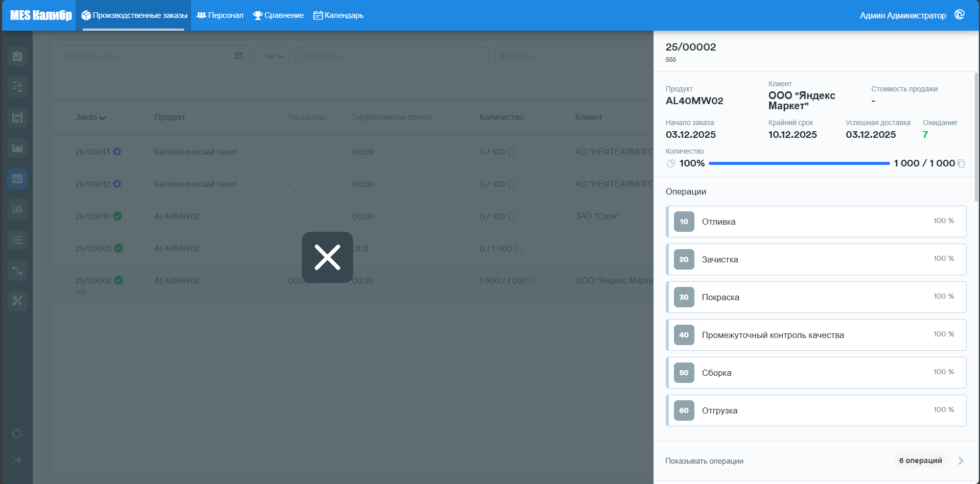Open Производственные заказы tab
This screenshot has height=484, width=980.
[134, 15]
